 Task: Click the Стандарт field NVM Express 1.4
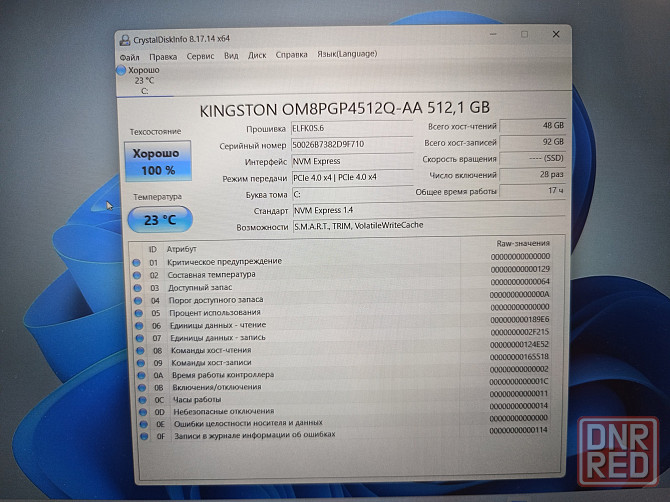[x=429, y=210]
